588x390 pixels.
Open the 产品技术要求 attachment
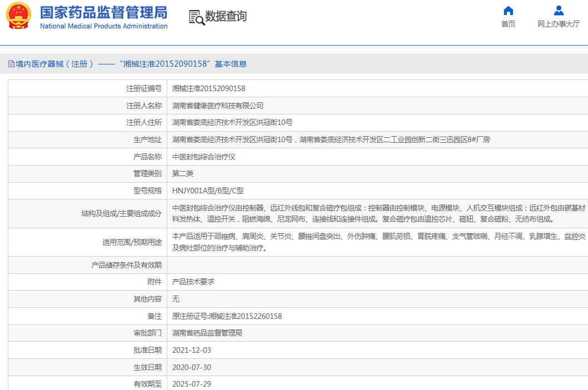193,282
